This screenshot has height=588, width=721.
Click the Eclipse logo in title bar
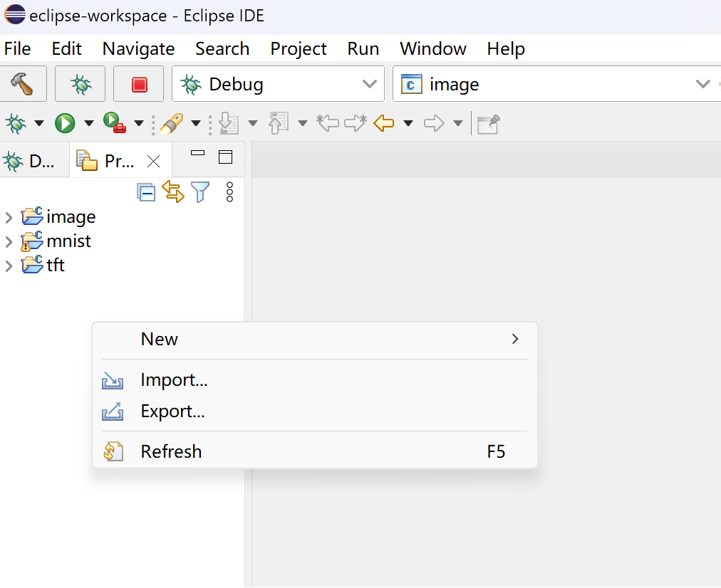15,14
